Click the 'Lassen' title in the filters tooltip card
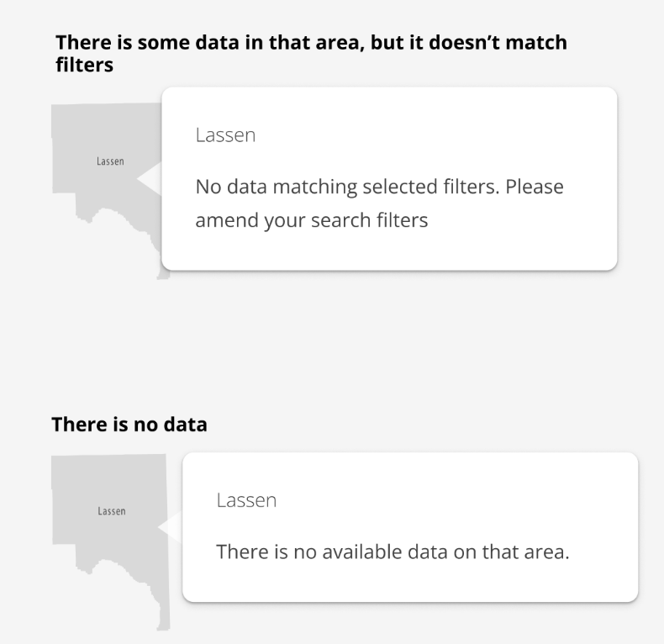 click(225, 135)
